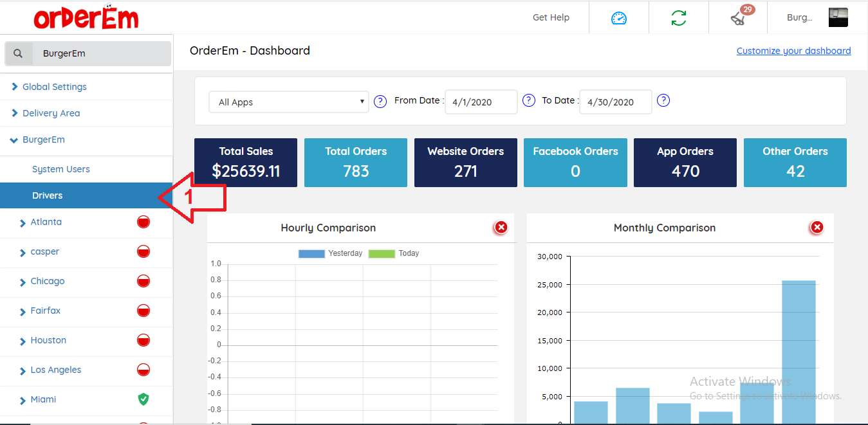This screenshot has width=868, height=425.
Task: Click help icon beside To Date field
Action: (x=663, y=101)
